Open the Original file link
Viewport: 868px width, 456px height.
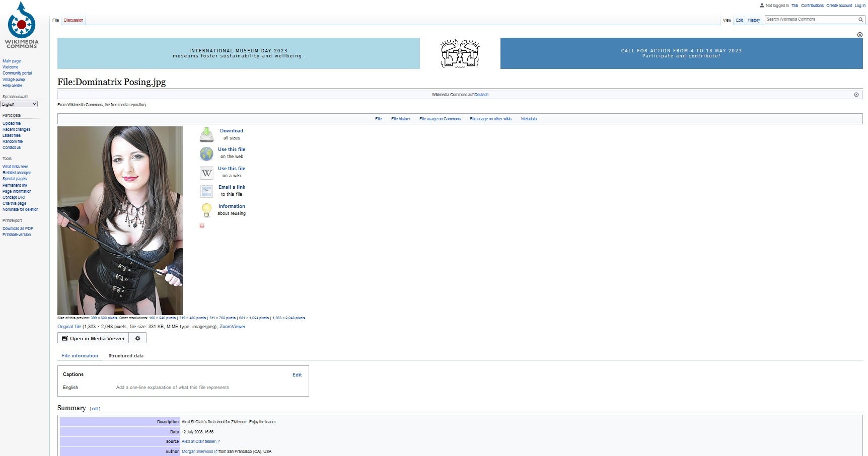coord(69,327)
